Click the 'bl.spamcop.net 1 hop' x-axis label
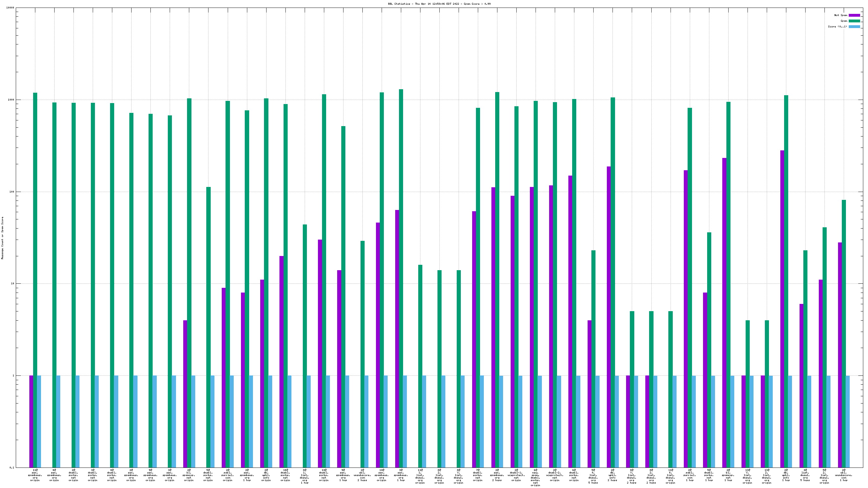 [x=728, y=475]
